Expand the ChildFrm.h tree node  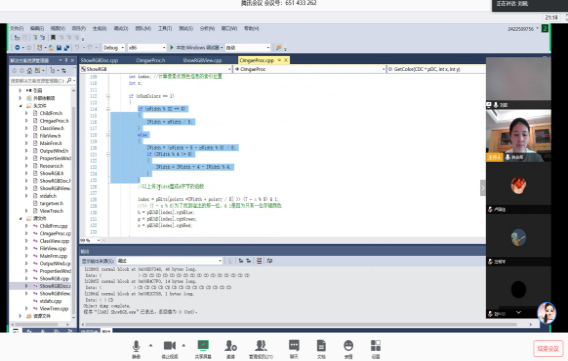(26, 113)
